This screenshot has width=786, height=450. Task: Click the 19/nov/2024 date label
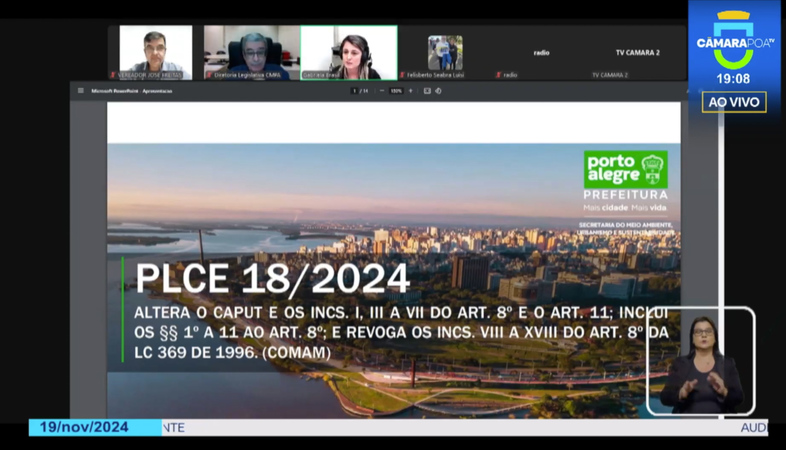coord(84,427)
